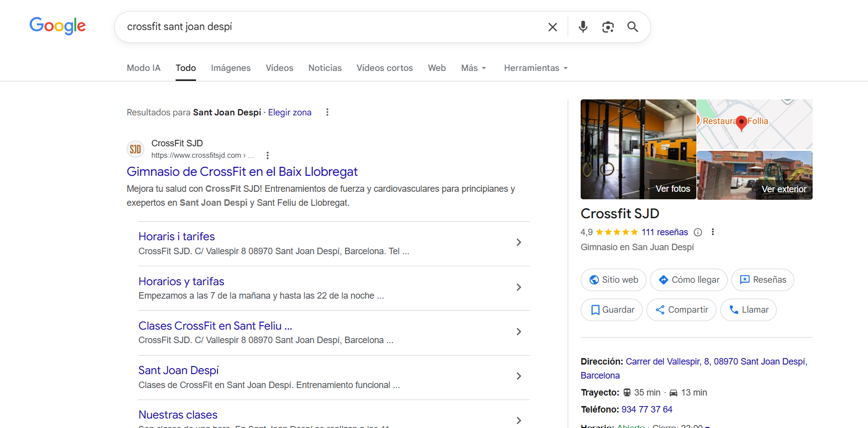The image size is (868, 428).
Task: Click the Elegir zona link
Action: click(290, 112)
